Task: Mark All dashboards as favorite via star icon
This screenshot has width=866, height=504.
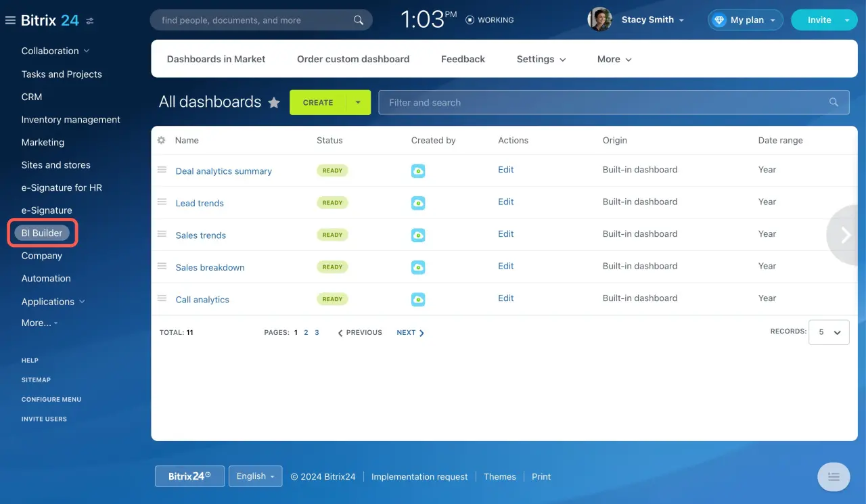Action: [x=274, y=102]
